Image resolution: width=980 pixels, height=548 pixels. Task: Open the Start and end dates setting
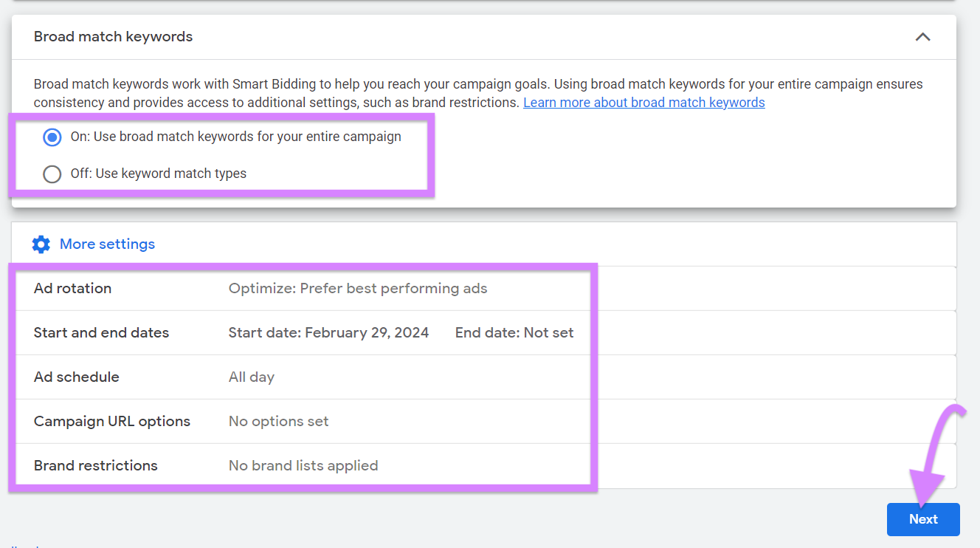point(101,332)
